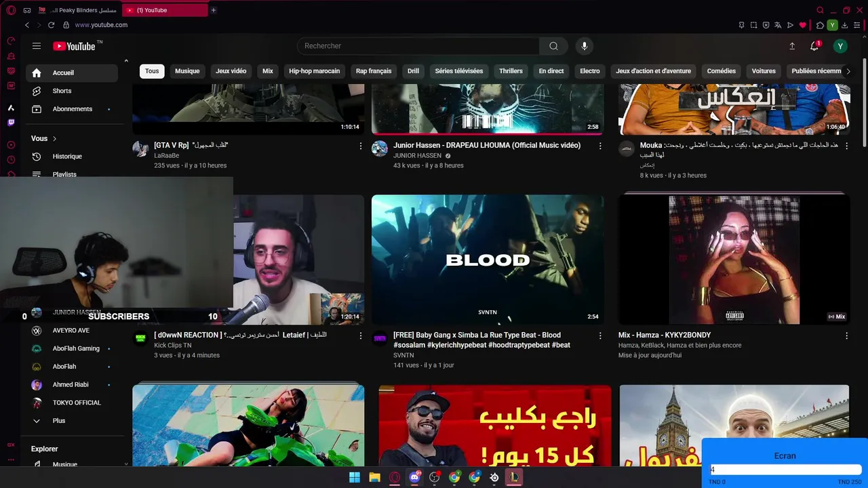Select the Séries télévisées chip

tap(459, 71)
